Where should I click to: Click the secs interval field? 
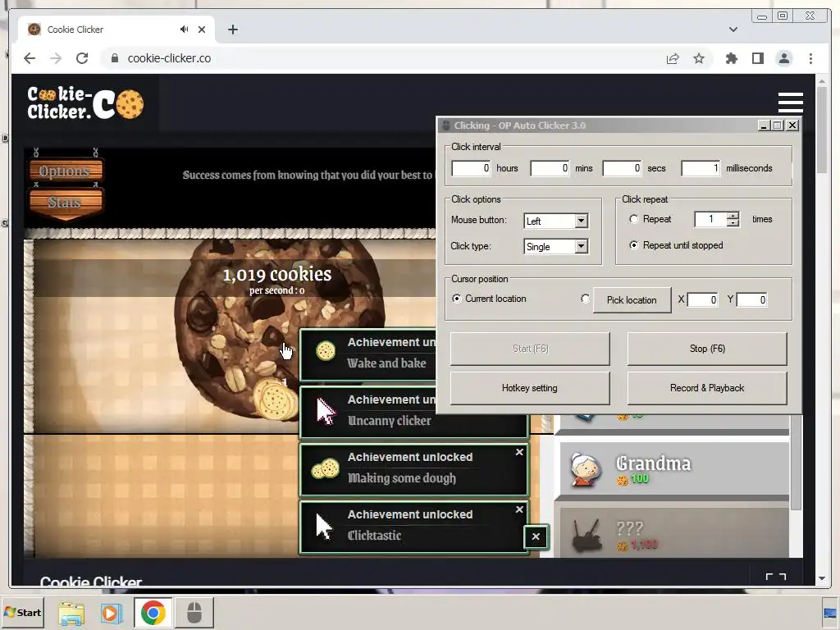(x=622, y=168)
